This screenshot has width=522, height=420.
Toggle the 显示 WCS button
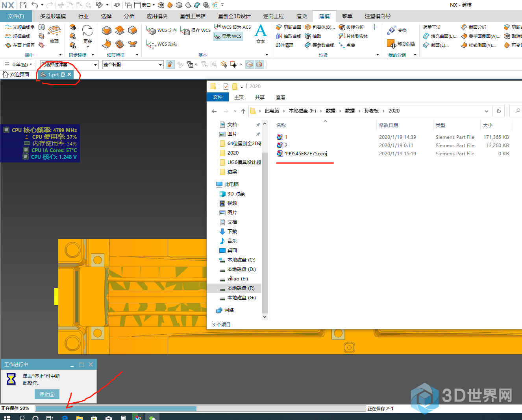pos(228,36)
